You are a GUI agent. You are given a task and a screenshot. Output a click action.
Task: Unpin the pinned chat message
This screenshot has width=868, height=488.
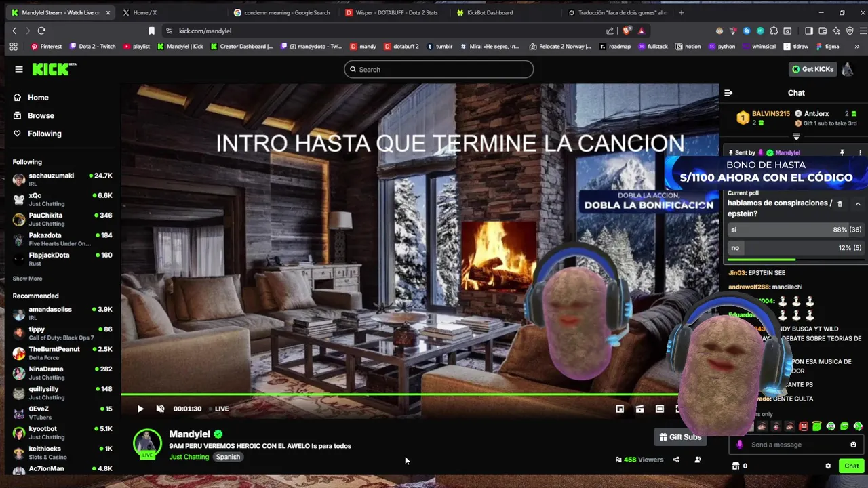842,153
